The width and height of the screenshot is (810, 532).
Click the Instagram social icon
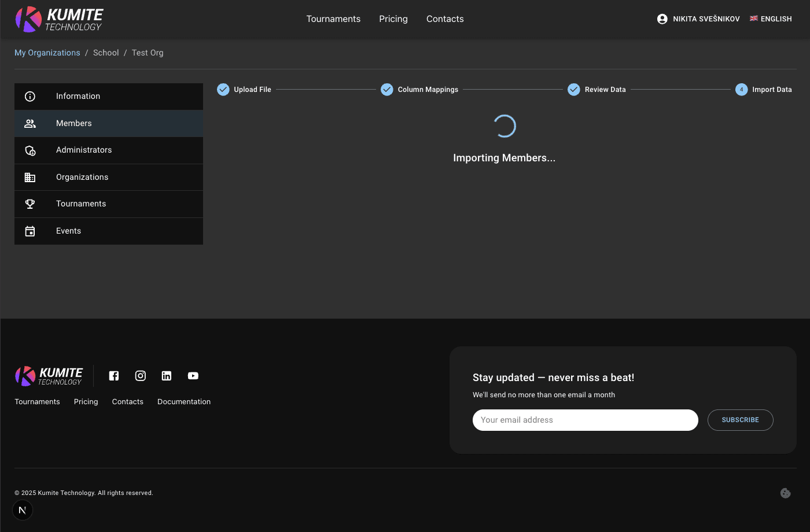point(140,375)
